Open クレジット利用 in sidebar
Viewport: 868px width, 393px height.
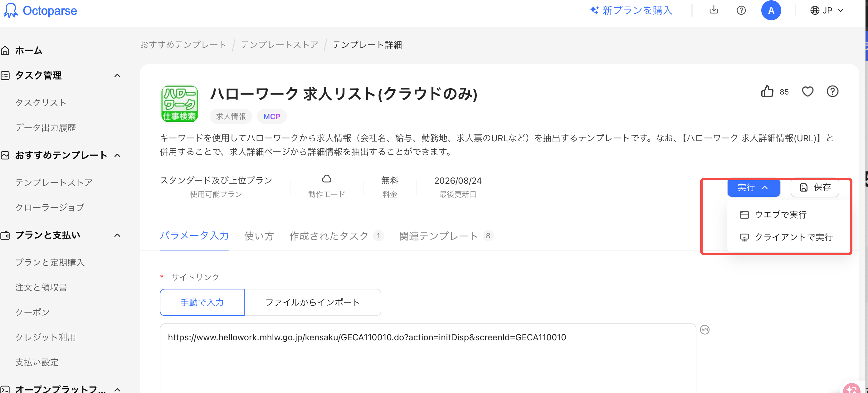(46, 337)
